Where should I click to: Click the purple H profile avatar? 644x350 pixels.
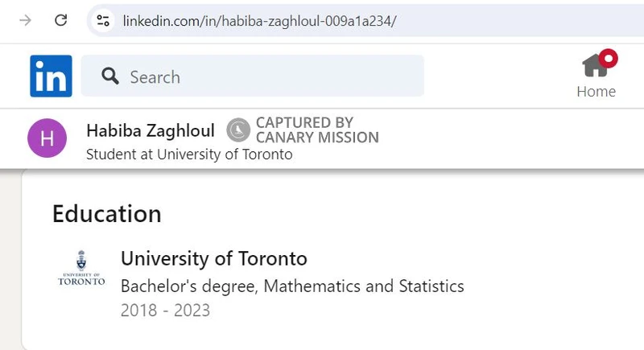[x=47, y=138]
